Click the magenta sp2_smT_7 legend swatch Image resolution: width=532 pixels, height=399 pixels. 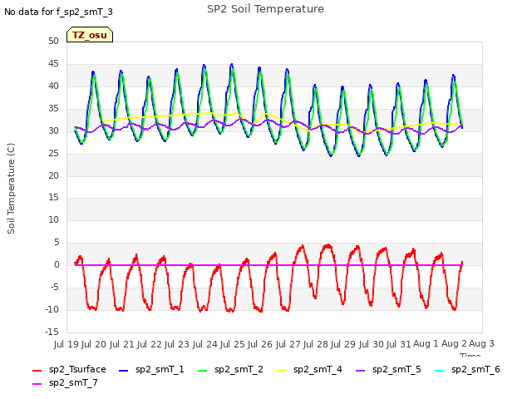[x=37, y=384]
